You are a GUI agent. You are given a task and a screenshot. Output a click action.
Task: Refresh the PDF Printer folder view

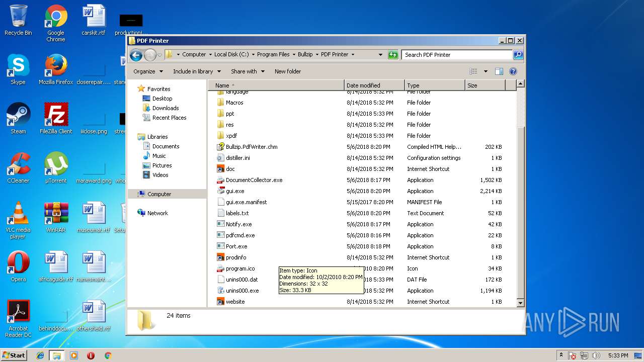click(393, 55)
